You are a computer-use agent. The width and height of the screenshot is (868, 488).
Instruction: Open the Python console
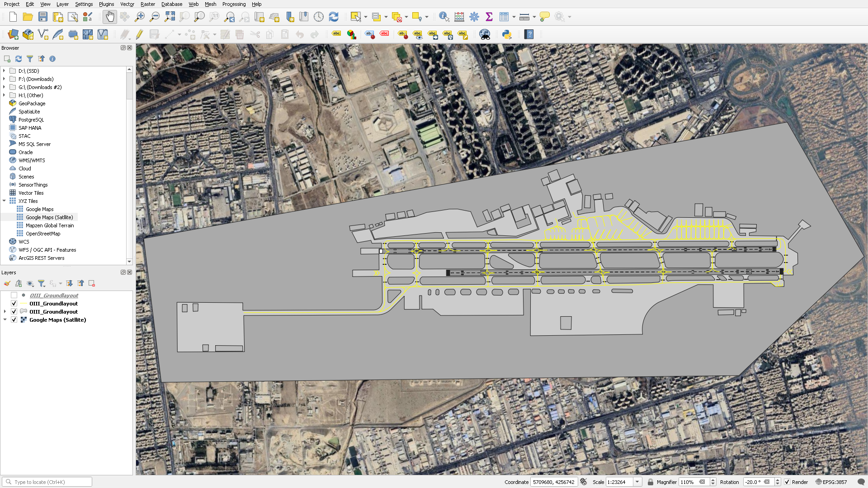(507, 34)
